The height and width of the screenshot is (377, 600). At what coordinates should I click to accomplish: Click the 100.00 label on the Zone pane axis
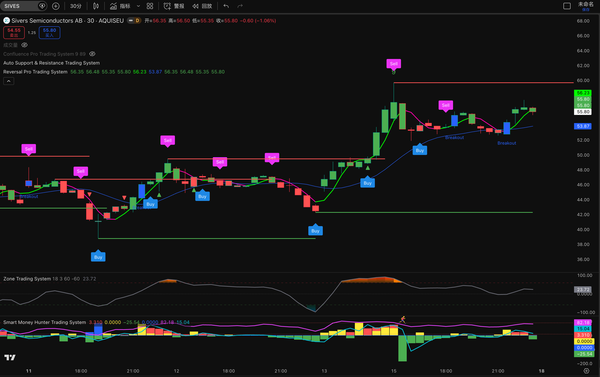584,276
